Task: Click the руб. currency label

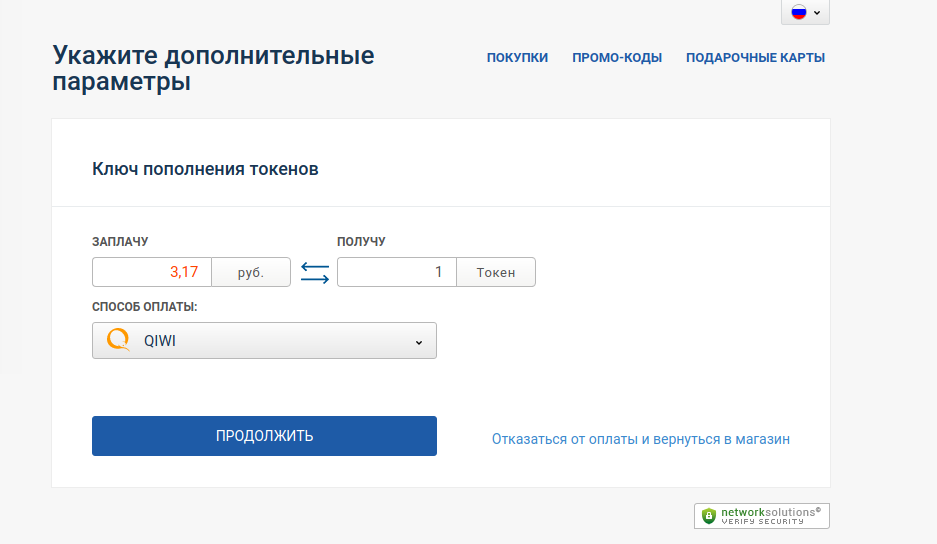Action: coord(251,272)
